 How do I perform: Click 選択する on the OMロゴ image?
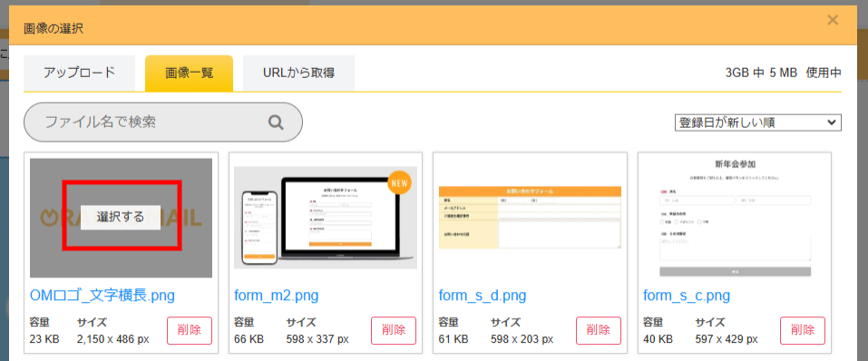click(x=121, y=217)
